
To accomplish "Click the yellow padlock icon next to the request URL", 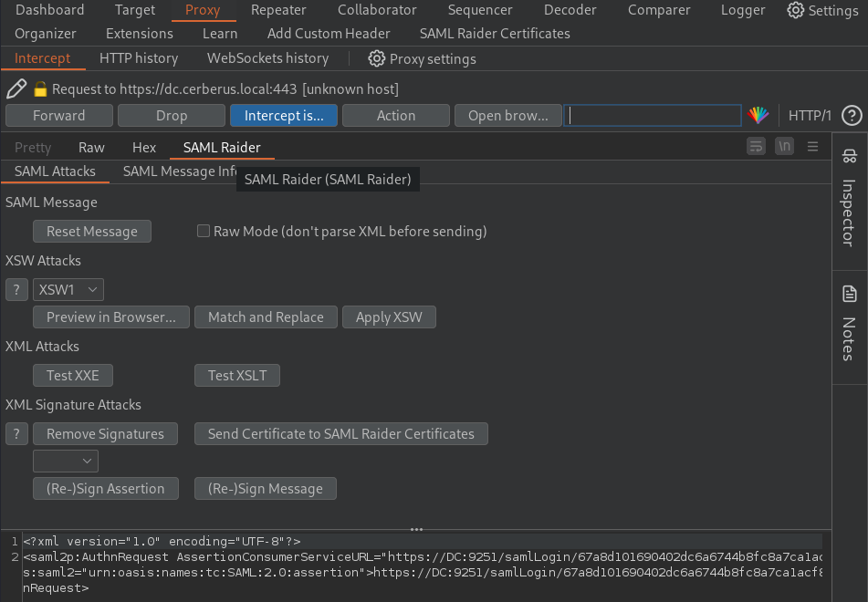I will [x=40, y=89].
